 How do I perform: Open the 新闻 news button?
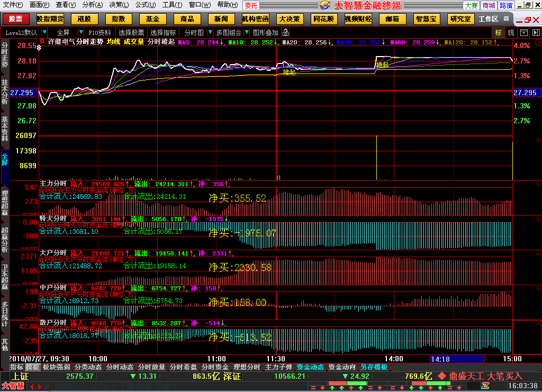tap(221, 19)
